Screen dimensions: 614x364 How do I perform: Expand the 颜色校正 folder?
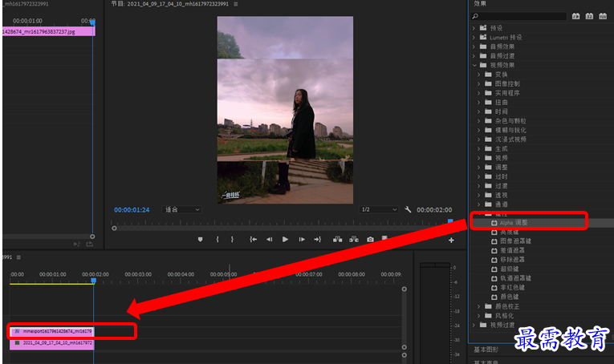(478, 306)
